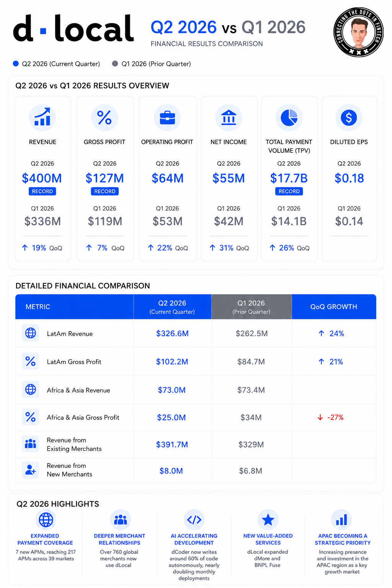The image size is (392, 588).
Task: Click the $64M operating profit figure
Action: [168, 178]
